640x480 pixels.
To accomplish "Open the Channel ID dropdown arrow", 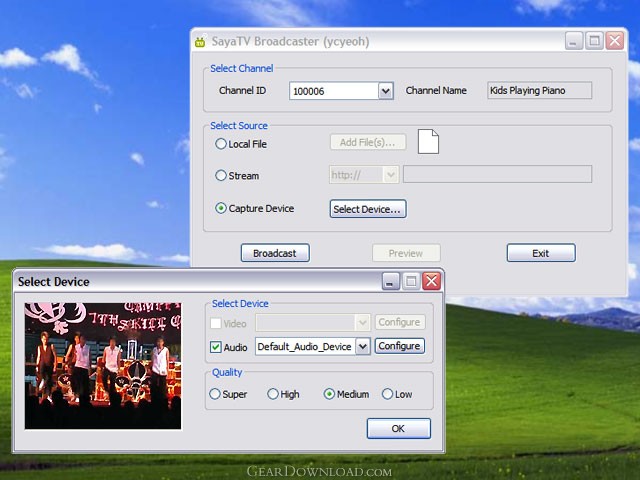I will point(385,91).
